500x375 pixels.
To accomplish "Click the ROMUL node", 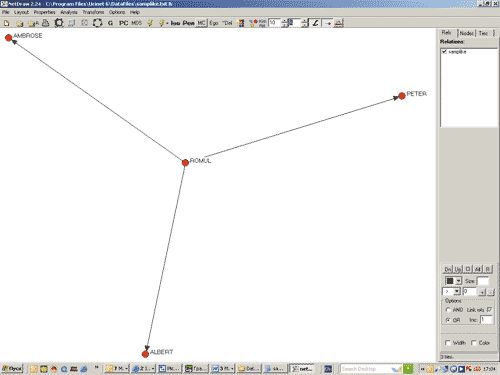I will tap(185, 163).
